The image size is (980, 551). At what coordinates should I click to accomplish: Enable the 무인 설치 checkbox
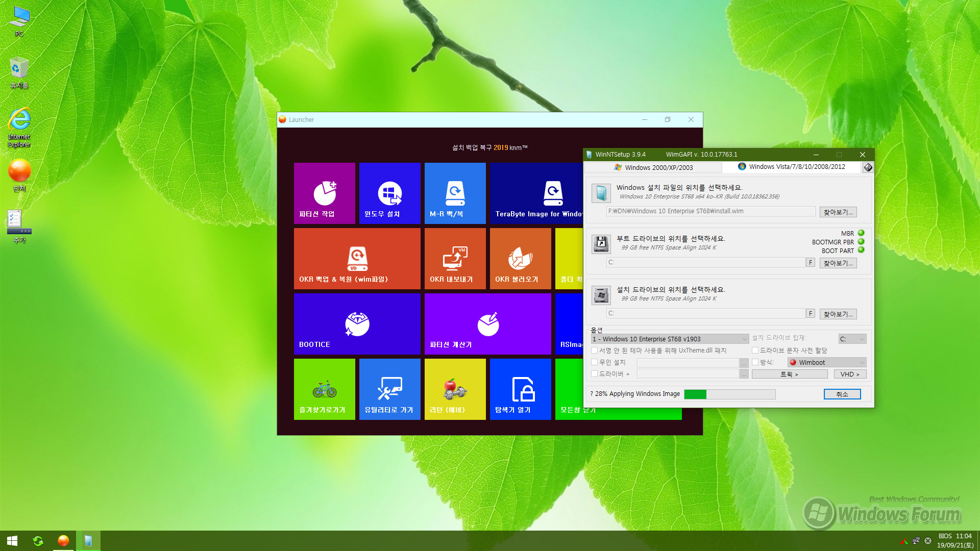click(594, 362)
